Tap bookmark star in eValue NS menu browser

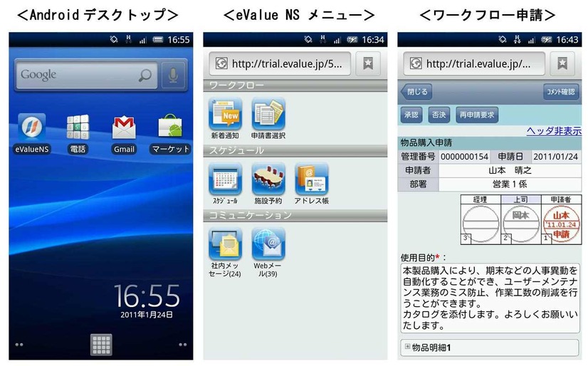pyautogui.click(x=368, y=64)
